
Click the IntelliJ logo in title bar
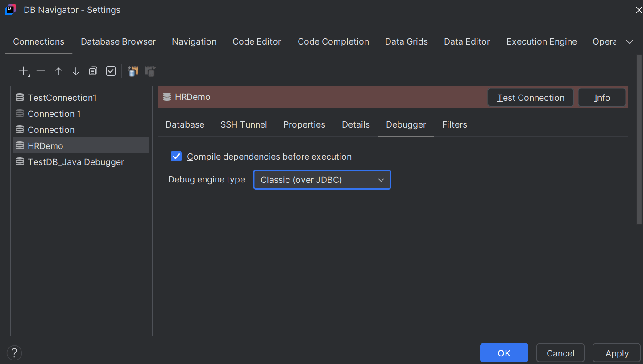[x=10, y=10]
